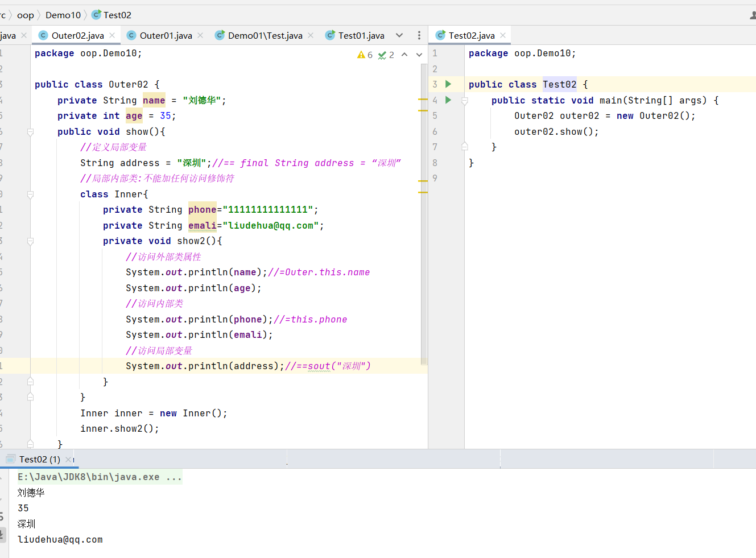Jump to next highlighted error arrow
756x558 pixels.
(419, 55)
